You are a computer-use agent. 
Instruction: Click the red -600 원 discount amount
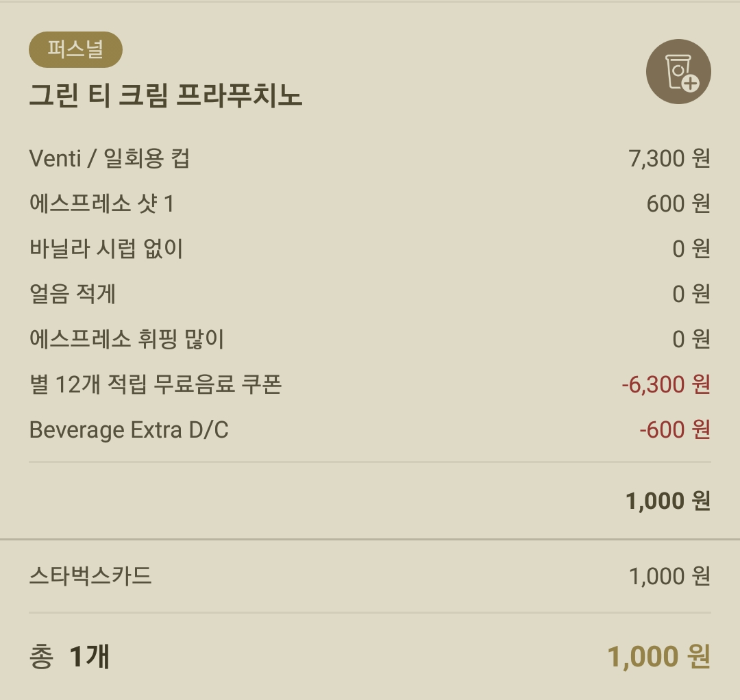pos(674,430)
